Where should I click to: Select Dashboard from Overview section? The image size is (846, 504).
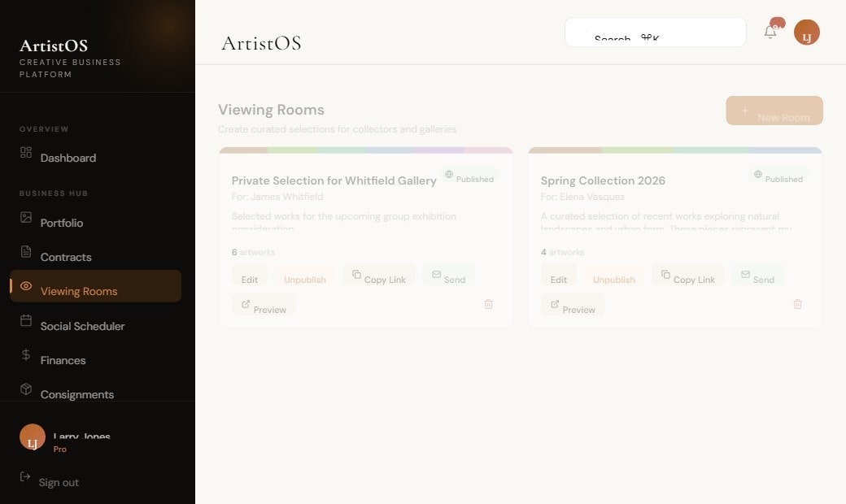point(68,158)
